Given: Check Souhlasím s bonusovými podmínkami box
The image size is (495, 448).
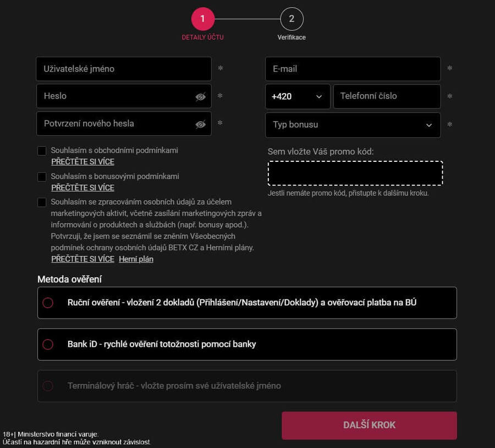Looking at the screenshot, I should 42,177.
